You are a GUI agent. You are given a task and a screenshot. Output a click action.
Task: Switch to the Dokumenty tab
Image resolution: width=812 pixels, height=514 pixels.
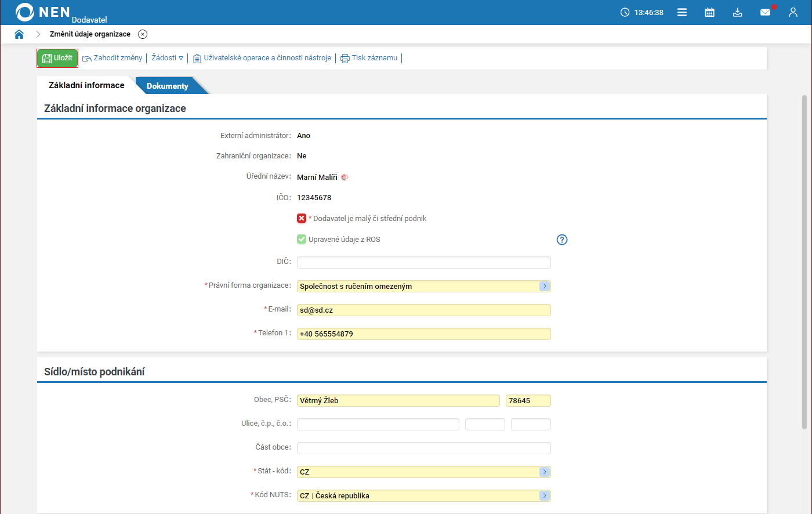coord(168,86)
